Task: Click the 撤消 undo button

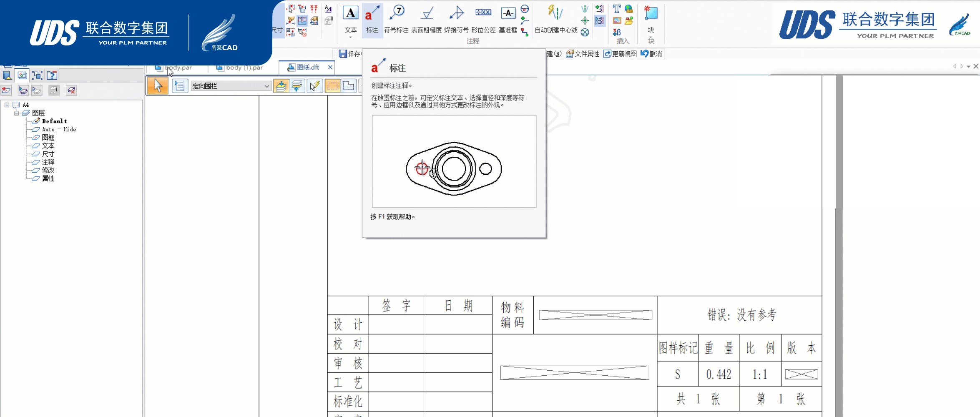Action: (x=651, y=54)
